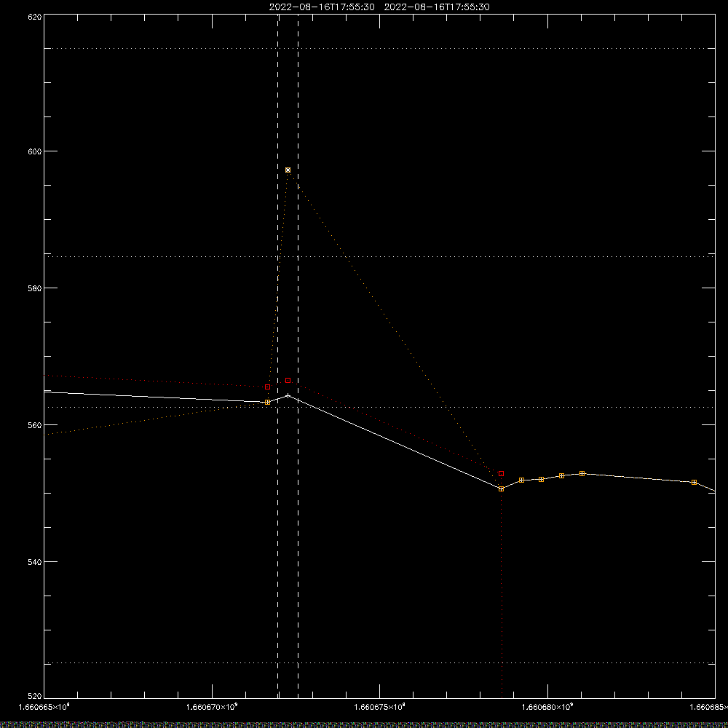Image resolution: width=728 pixels, height=728 pixels.
Task: Select the rightmost orange data marker
Action: 695,483
